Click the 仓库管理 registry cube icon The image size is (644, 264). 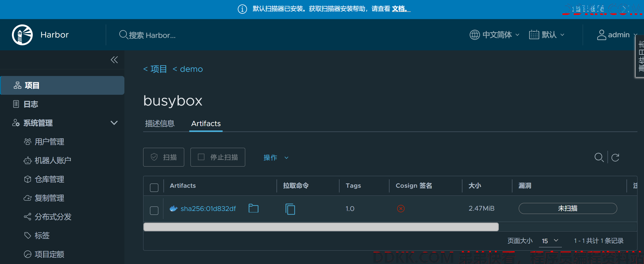27,179
